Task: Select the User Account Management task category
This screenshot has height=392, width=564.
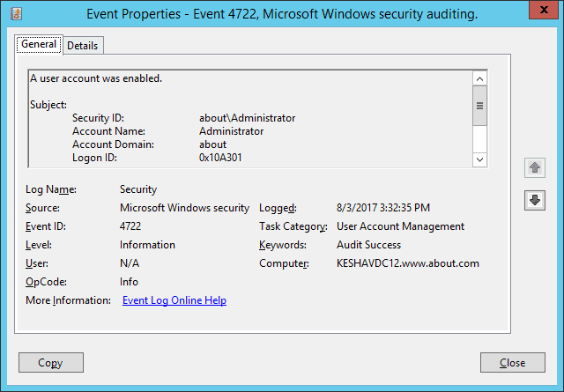Action: pyautogui.click(x=400, y=226)
